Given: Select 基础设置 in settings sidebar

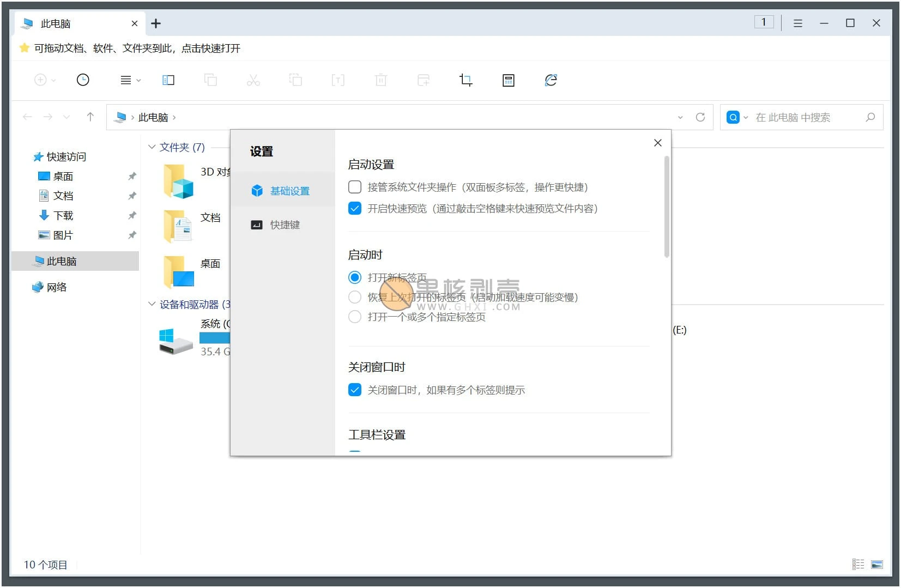Looking at the screenshot, I should (289, 191).
